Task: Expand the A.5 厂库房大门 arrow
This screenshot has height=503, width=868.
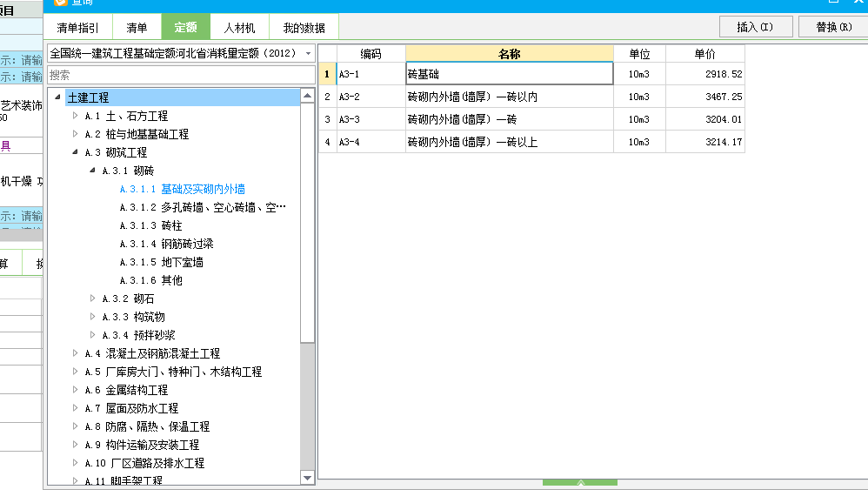Action: coord(76,371)
